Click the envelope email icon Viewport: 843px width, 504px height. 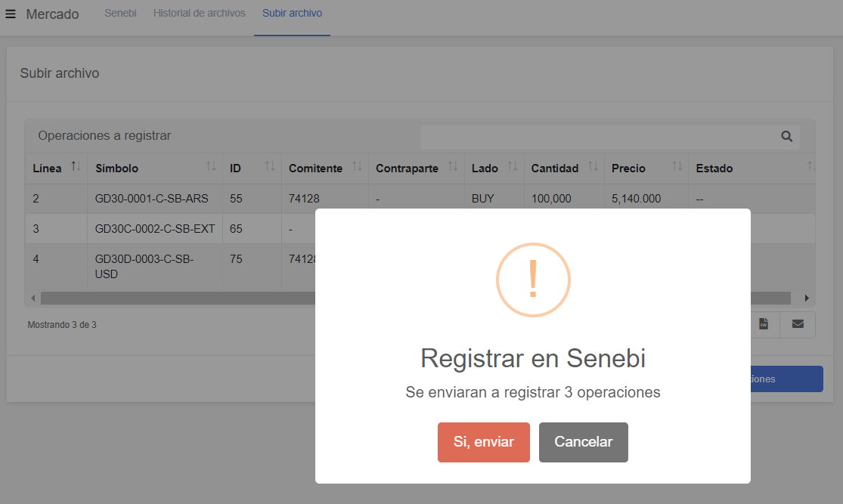pyautogui.click(x=798, y=324)
